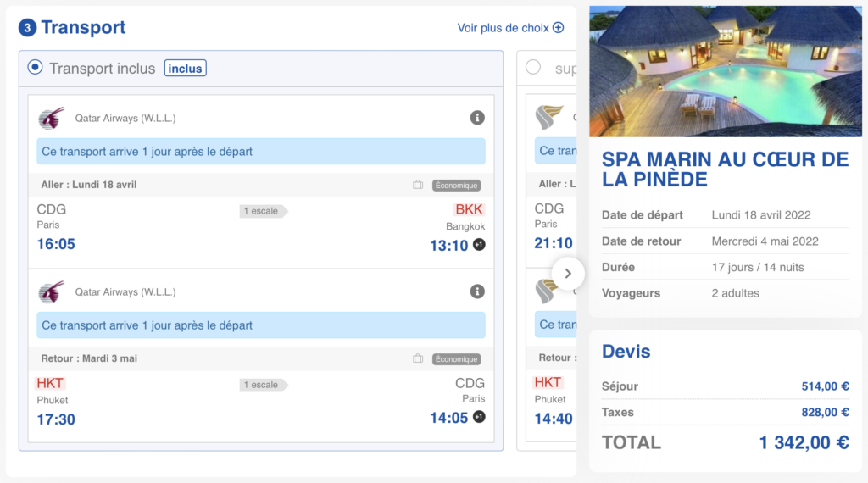Click the luggage icon on the Mardi 3 mai row
This screenshot has width=868, height=483.
[x=418, y=358]
